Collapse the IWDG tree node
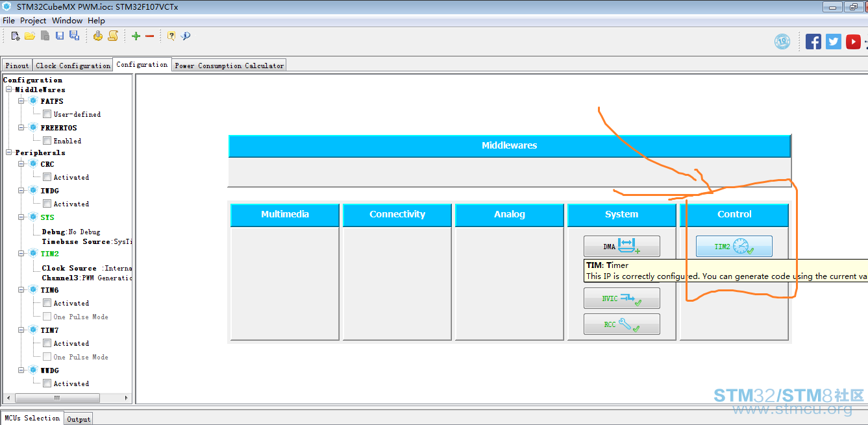This screenshot has height=425, width=868. [x=21, y=191]
